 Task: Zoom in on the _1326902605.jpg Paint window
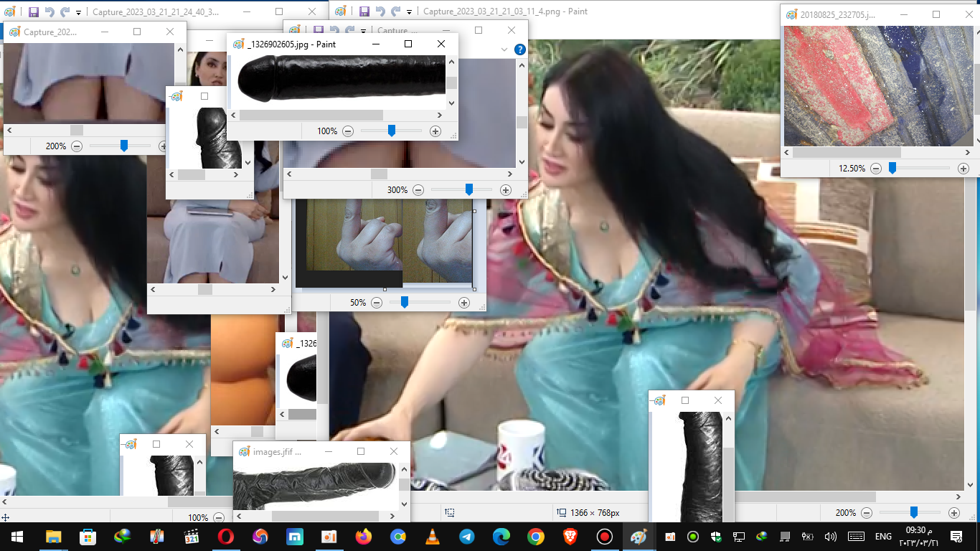pyautogui.click(x=435, y=131)
